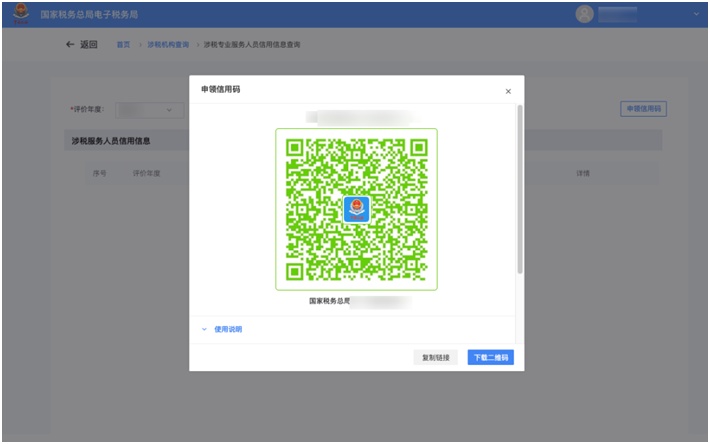Screen dimensions: 710x444
Task: Close the 申领信用码 dialog
Action: 508,91
